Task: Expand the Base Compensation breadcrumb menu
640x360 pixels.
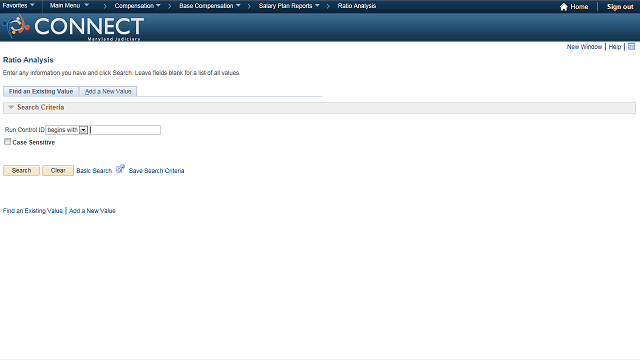Action: click(210, 6)
